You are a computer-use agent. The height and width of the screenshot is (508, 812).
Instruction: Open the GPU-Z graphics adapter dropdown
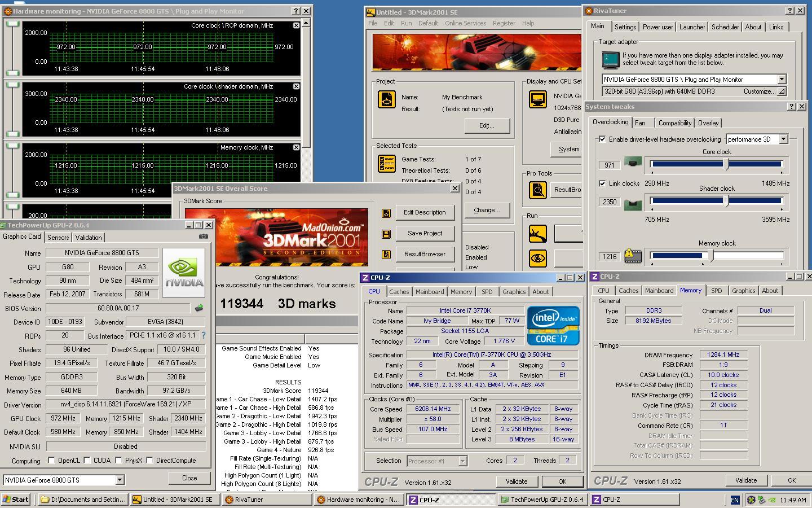pyautogui.click(x=120, y=480)
